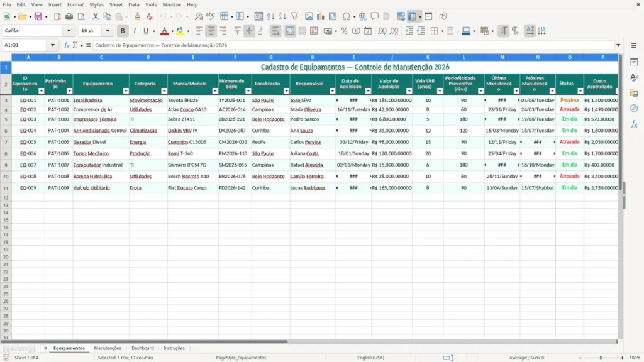Apply the red font color swatch
Image resolution: width=644 pixels, height=362 pixels.
[x=164, y=31]
